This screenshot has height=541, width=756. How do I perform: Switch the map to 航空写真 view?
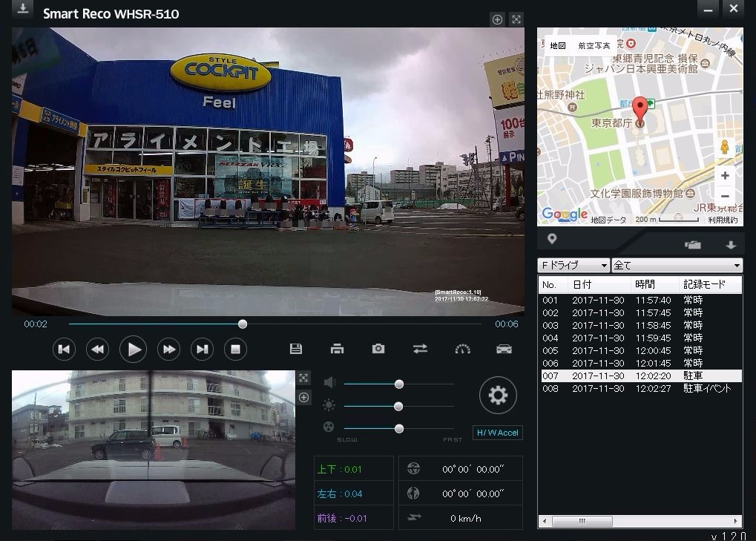595,46
